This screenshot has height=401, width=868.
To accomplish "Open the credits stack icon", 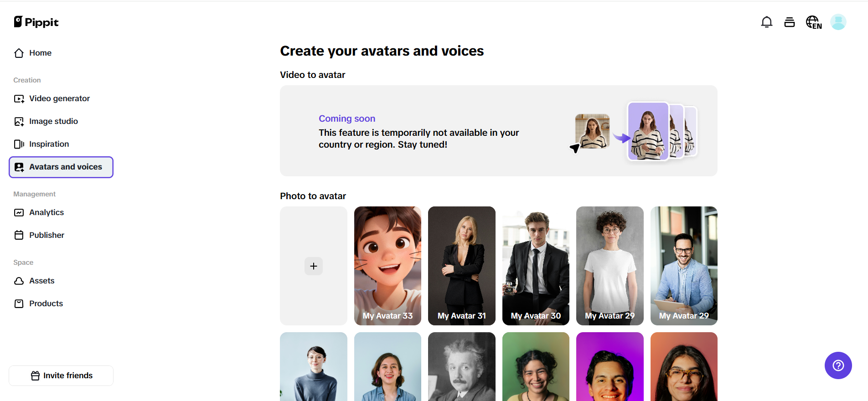I will coord(789,22).
